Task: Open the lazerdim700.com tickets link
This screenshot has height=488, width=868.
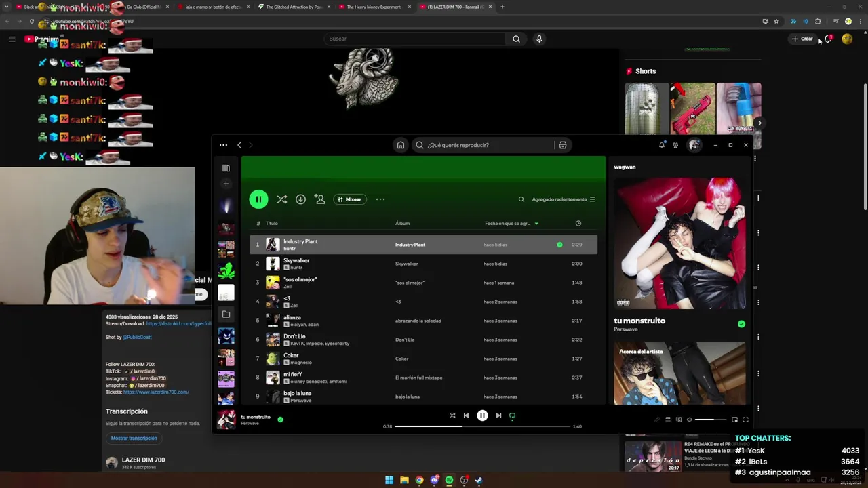Action: click(x=156, y=392)
